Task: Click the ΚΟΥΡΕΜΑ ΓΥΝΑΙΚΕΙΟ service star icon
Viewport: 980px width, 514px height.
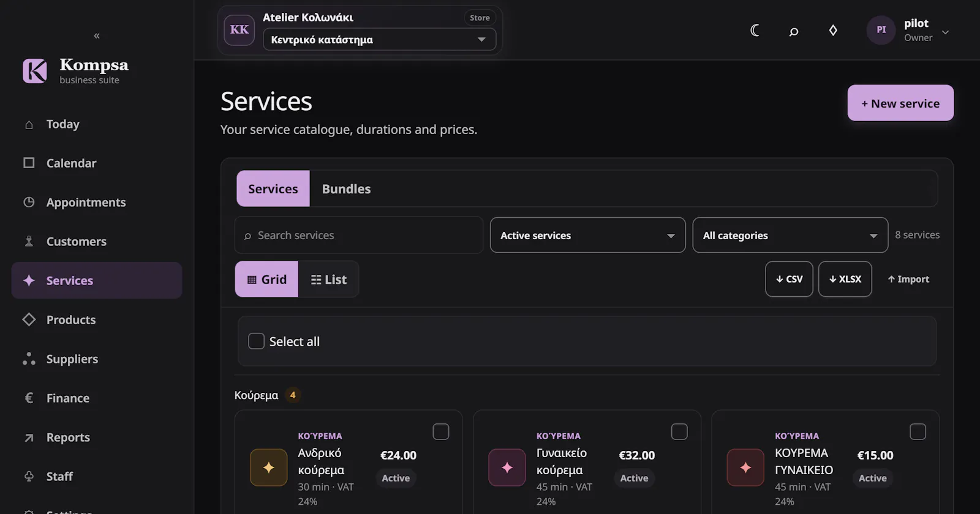Action: (745, 467)
